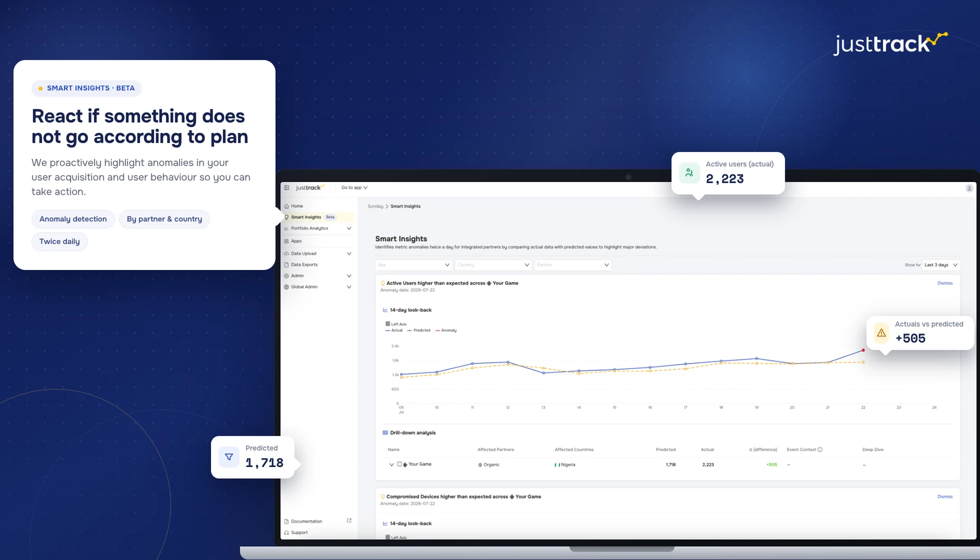Click the Your Game app thumbnail in table row
Image resolution: width=980 pixels, height=560 pixels.
pyautogui.click(x=399, y=464)
